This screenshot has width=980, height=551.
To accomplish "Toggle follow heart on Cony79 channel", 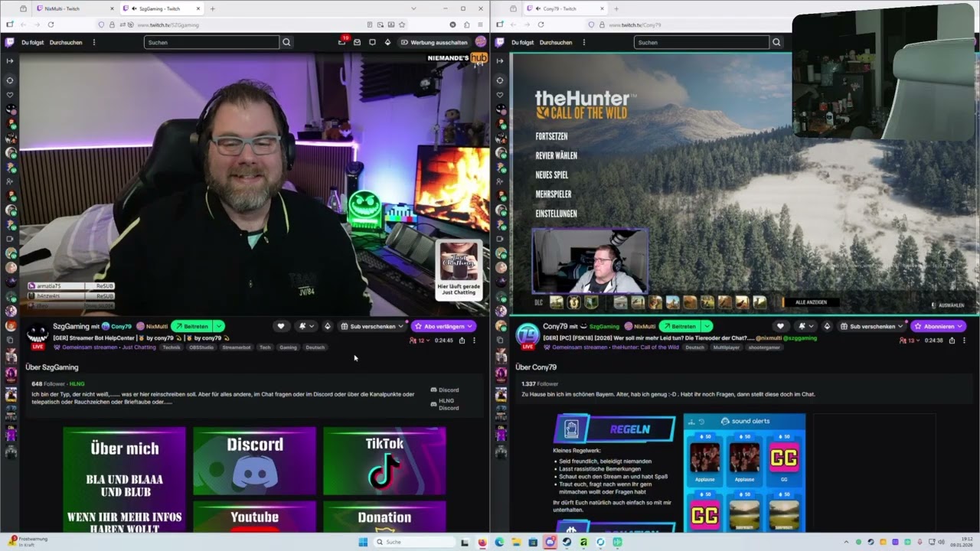I will (780, 326).
